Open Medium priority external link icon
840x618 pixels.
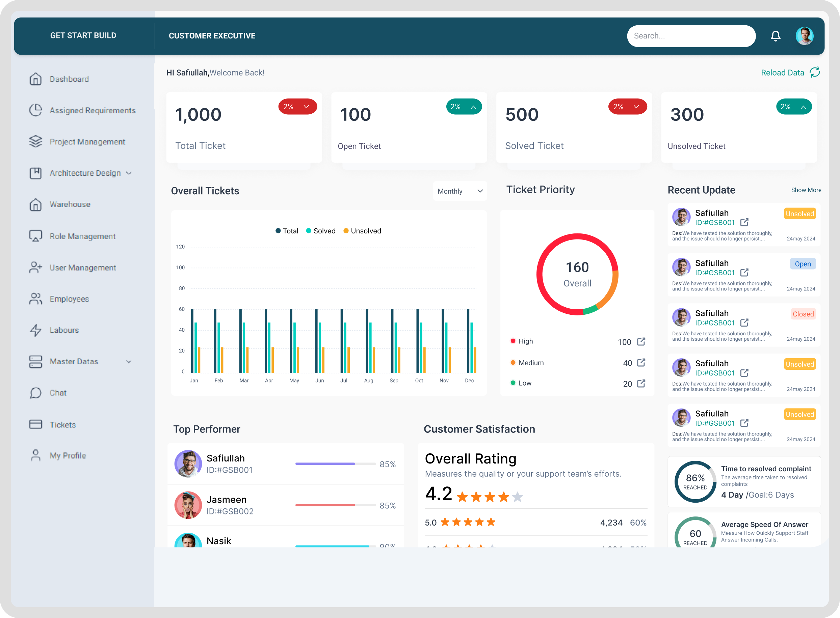click(641, 363)
